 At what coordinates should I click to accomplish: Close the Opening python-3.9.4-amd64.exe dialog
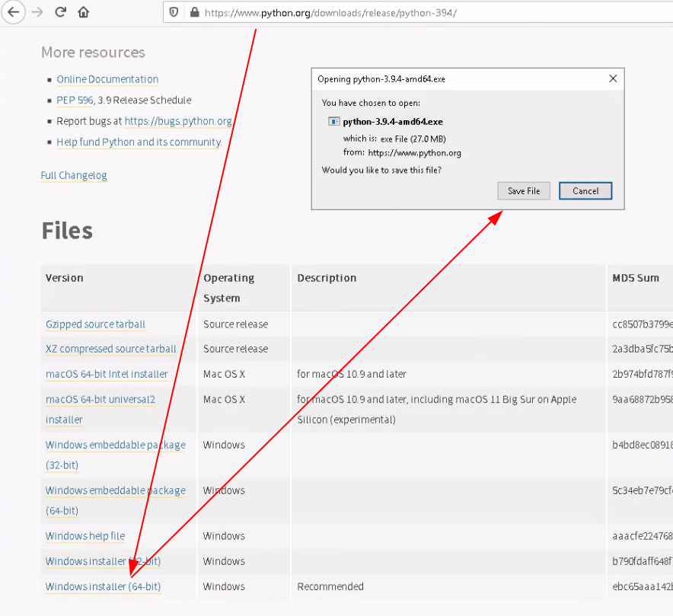pos(613,78)
